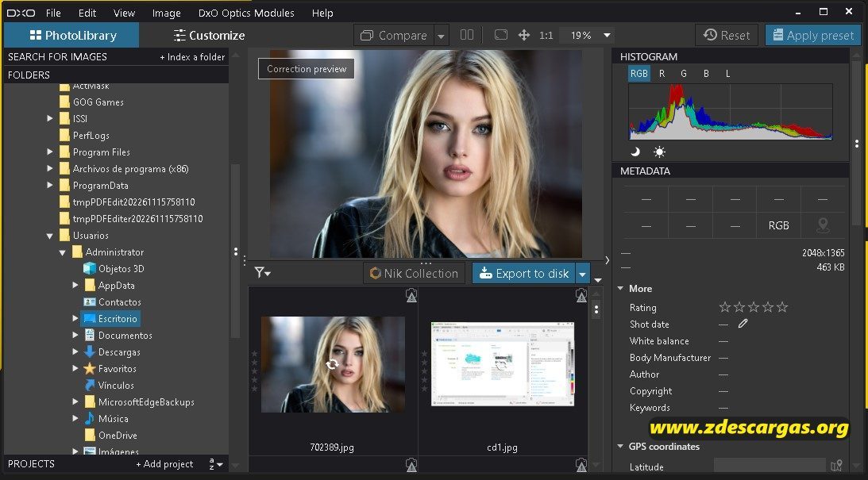Set rating to five stars

click(x=782, y=307)
